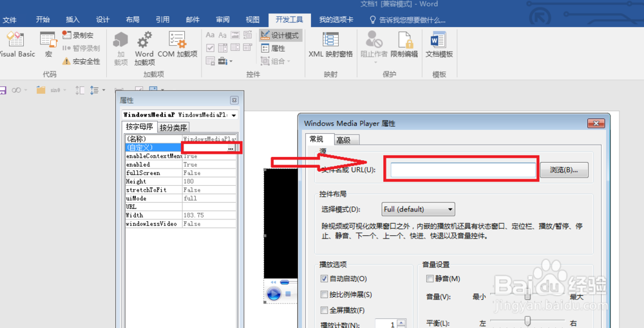Click the ... button in the (自定义) row
The width and height of the screenshot is (644, 328).
pos(231,148)
